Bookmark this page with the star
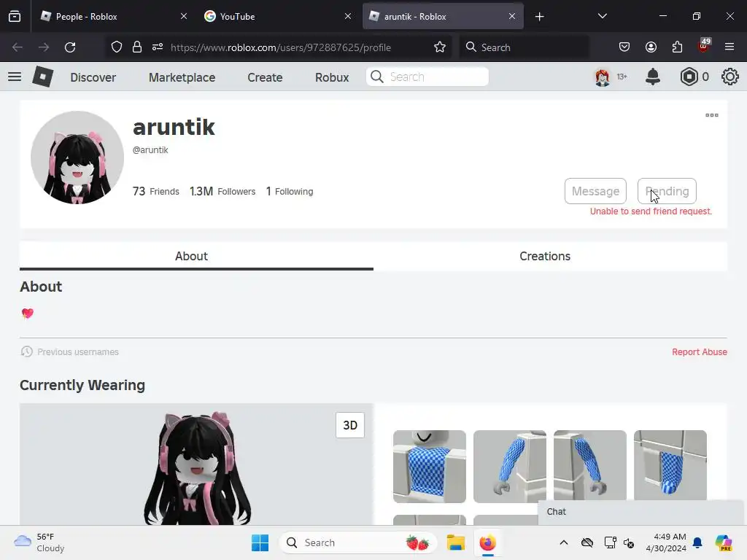Image resolution: width=747 pixels, height=560 pixels. [440, 47]
